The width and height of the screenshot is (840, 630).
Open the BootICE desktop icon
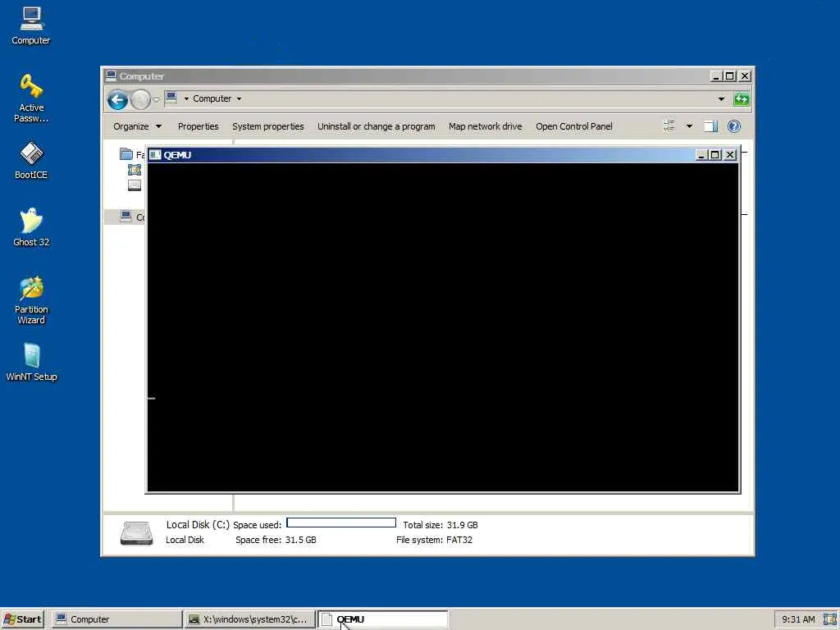(31, 160)
